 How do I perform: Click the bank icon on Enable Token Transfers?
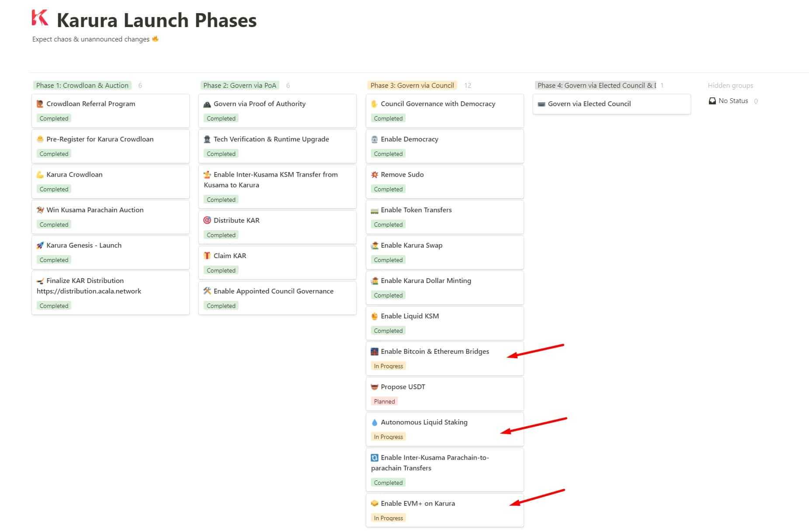click(375, 210)
